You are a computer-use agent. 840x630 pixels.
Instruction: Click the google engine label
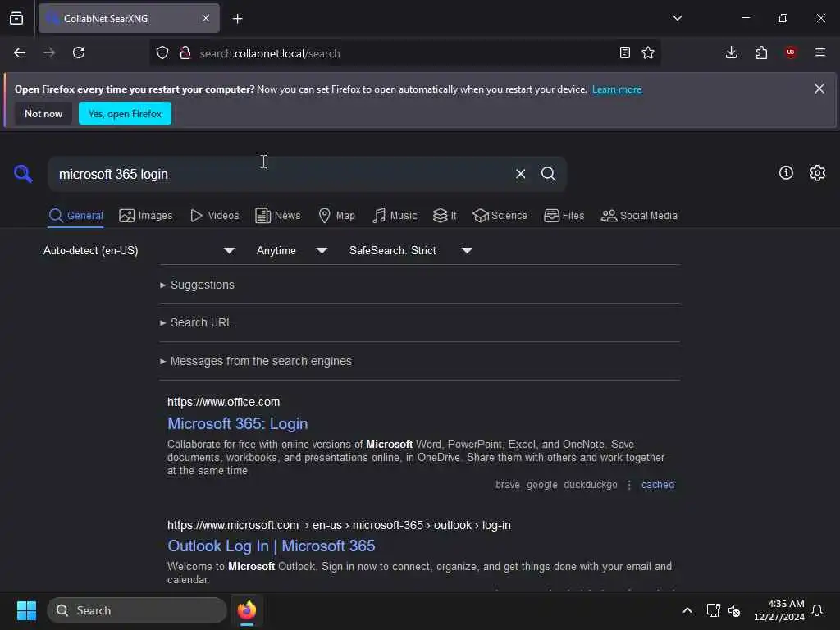pyautogui.click(x=541, y=484)
